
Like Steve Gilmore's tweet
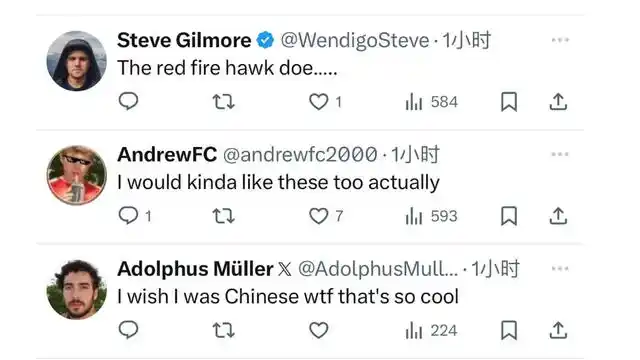pos(318,102)
